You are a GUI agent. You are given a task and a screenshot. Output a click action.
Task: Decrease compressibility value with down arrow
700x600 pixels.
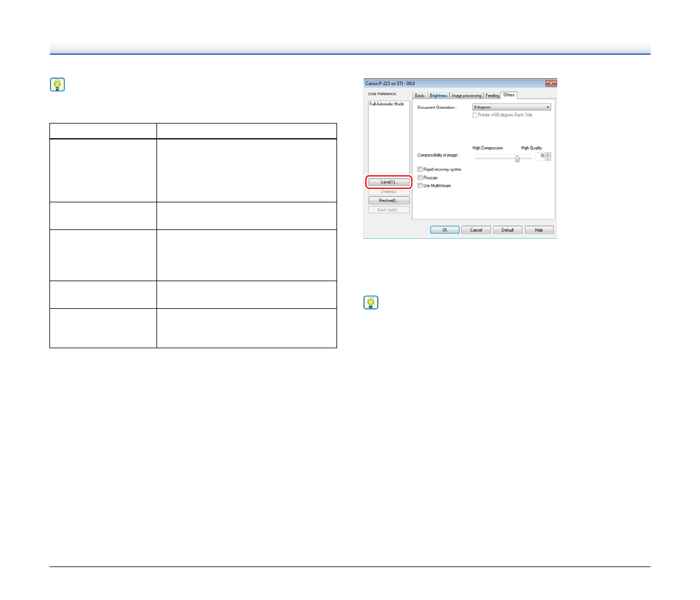click(548, 159)
